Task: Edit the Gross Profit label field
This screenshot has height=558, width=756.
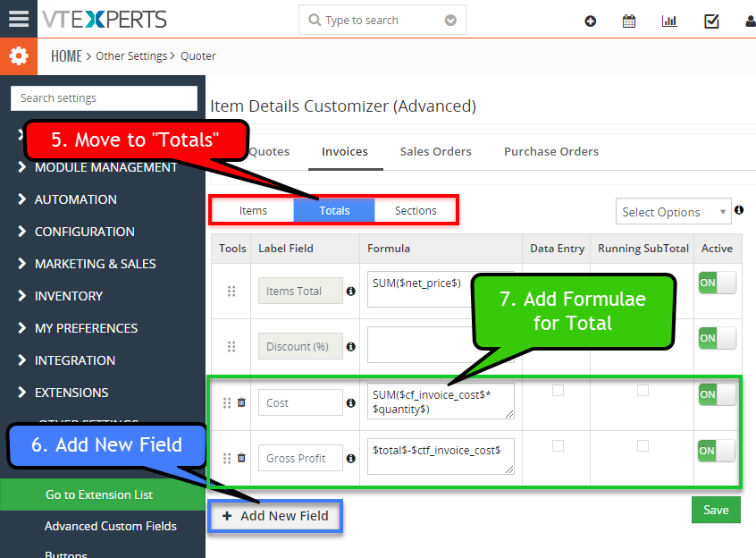Action: [300, 458]
